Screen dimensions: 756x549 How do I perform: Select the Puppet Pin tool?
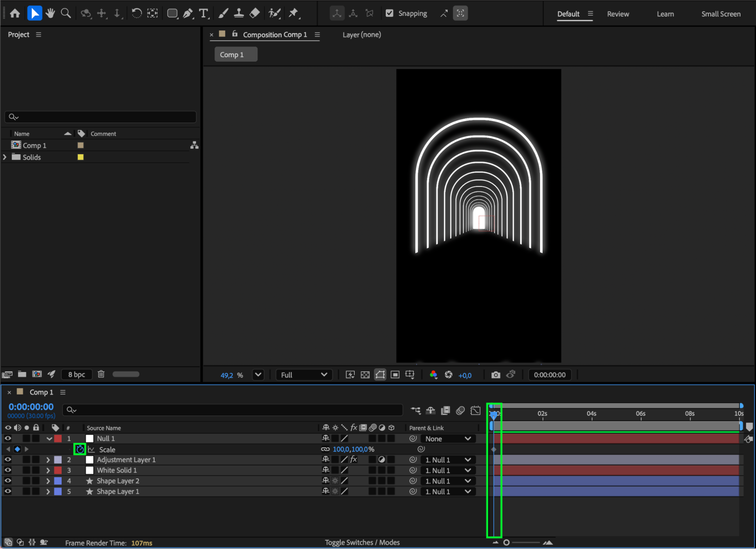click(293, 14)
